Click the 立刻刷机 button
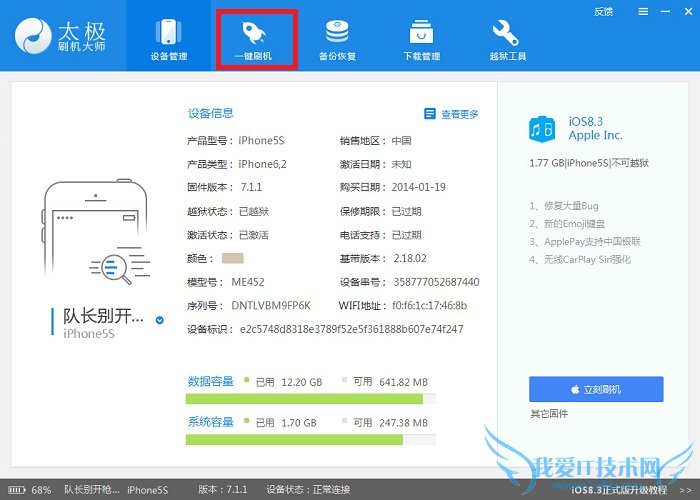The height and width of the screenshot is (500, 700). pyautogui.click(x=596, y=389)
